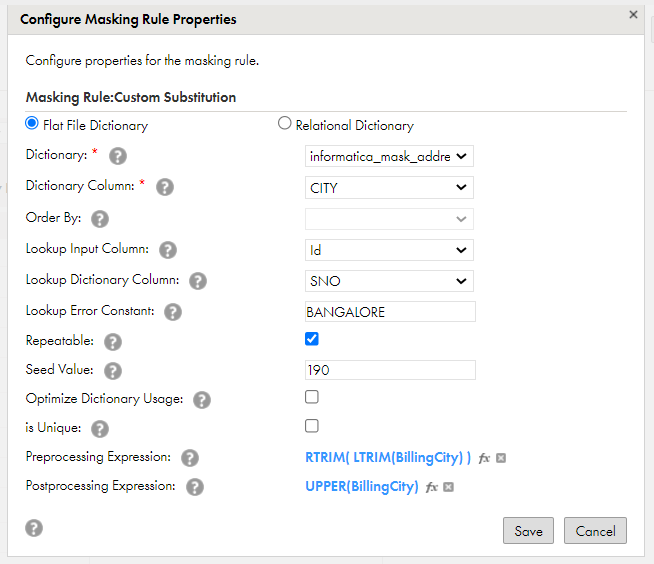
Task: Show help for is Unique
Action: click(100, 428)
